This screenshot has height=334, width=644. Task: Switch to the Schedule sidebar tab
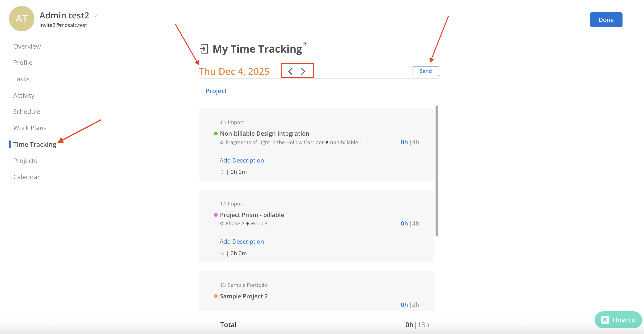[26, 112]
